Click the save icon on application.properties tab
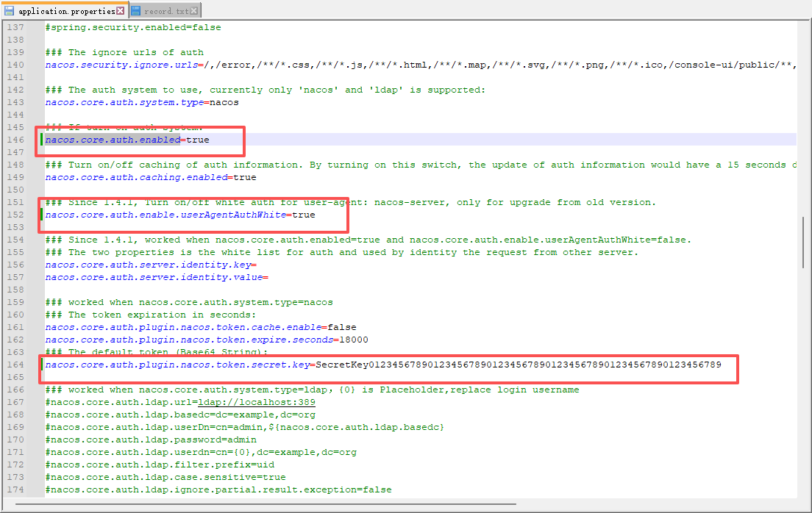The height and width of the screenshot is (513, 812). (x=10, y=10)
